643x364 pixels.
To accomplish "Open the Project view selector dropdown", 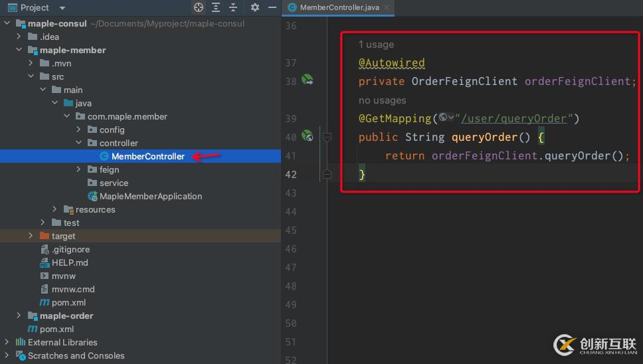I will (x=62, y=8).
